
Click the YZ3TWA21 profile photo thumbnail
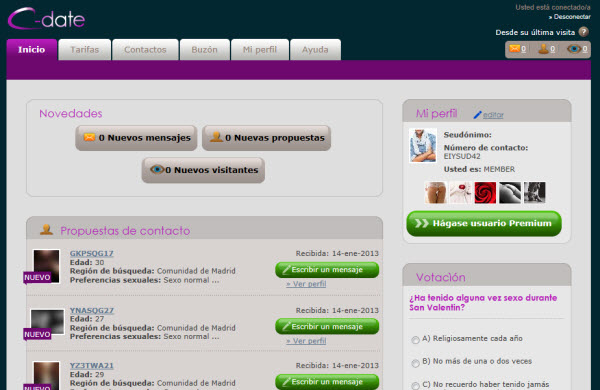(46, 376)
